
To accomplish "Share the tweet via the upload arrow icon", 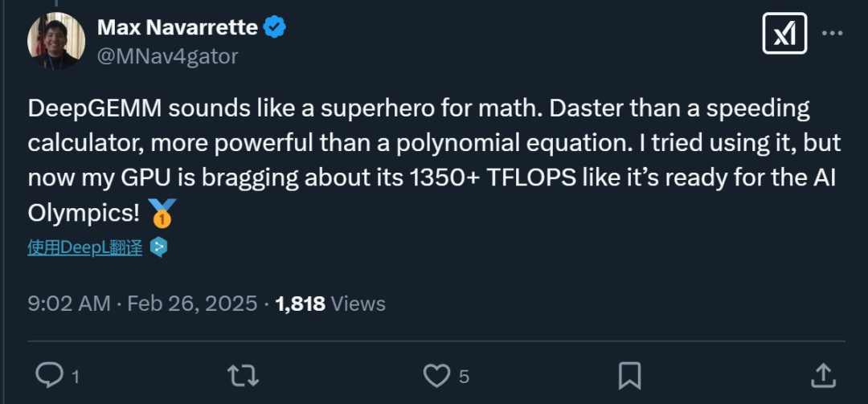I will click(822, 374).
